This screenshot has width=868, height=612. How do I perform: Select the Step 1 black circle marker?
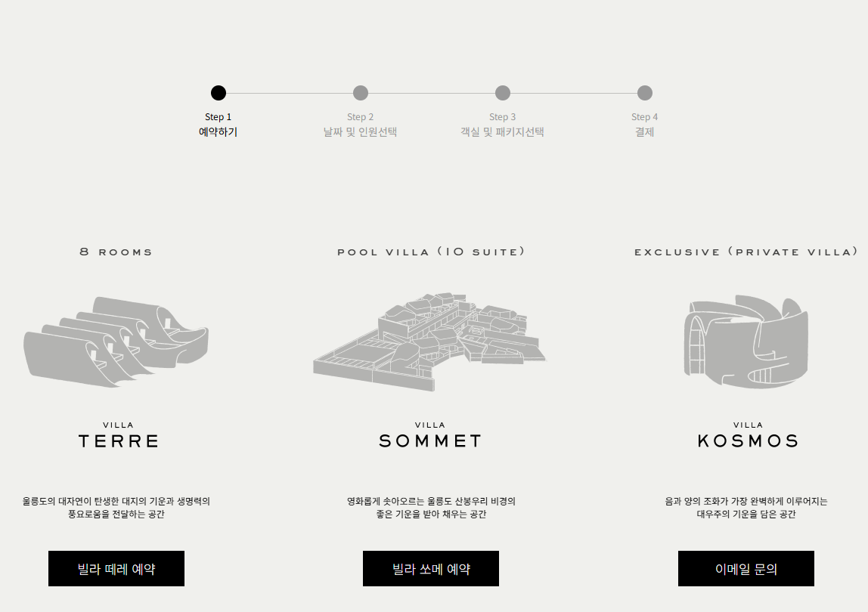(218, 93)
